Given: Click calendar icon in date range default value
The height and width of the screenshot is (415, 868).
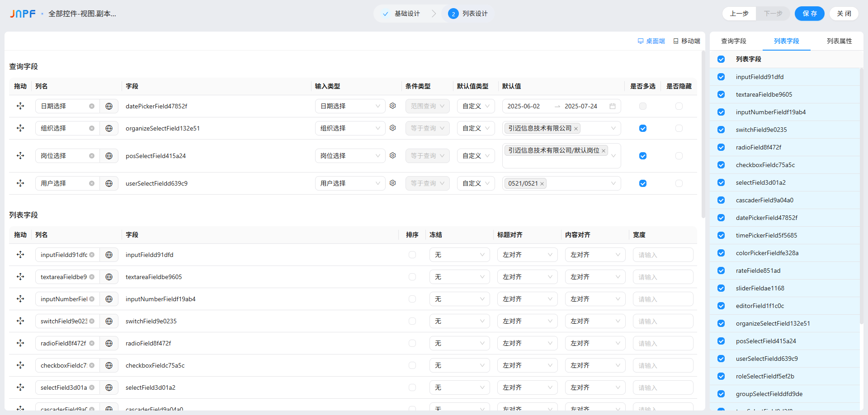Looking at the screenshot, I should tap(613, 106).
